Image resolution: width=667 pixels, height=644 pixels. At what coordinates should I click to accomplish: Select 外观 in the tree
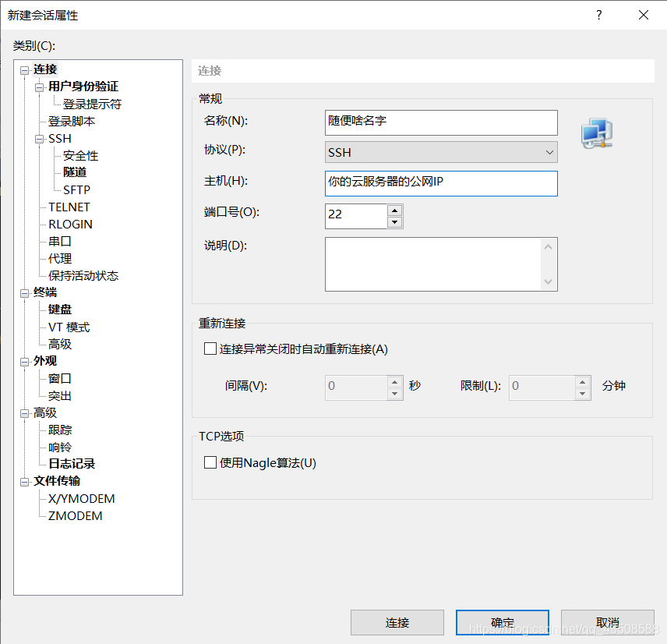pos(45,361)
